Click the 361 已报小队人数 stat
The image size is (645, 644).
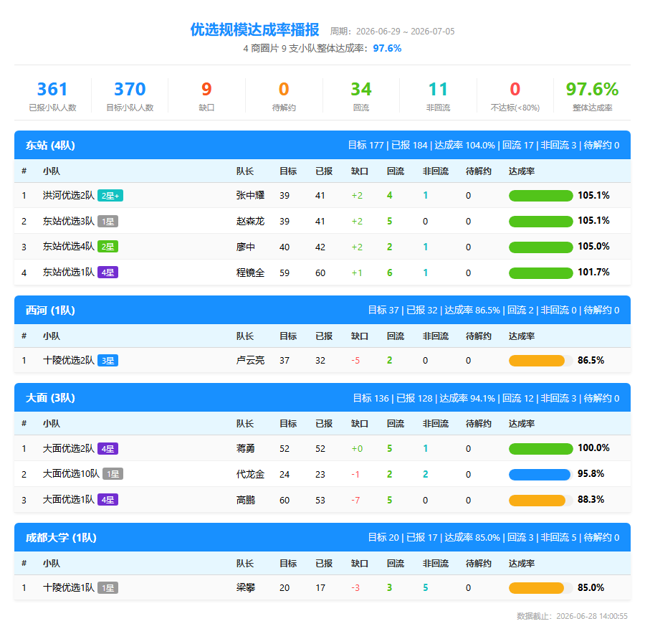point(52,96)
